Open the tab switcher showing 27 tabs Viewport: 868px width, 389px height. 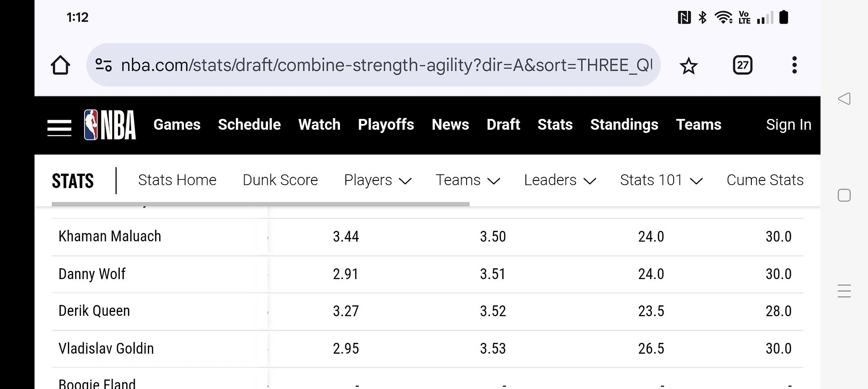tap(742, 65)
